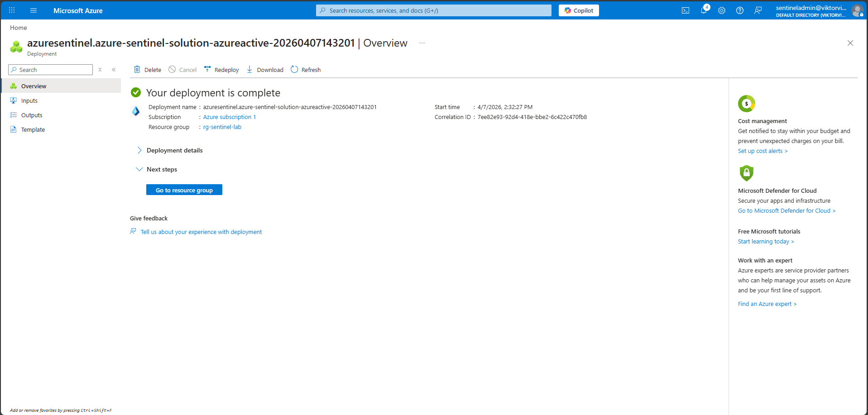
Task: Click Set up cost alerts link
Action: click(x=763, y=151)
